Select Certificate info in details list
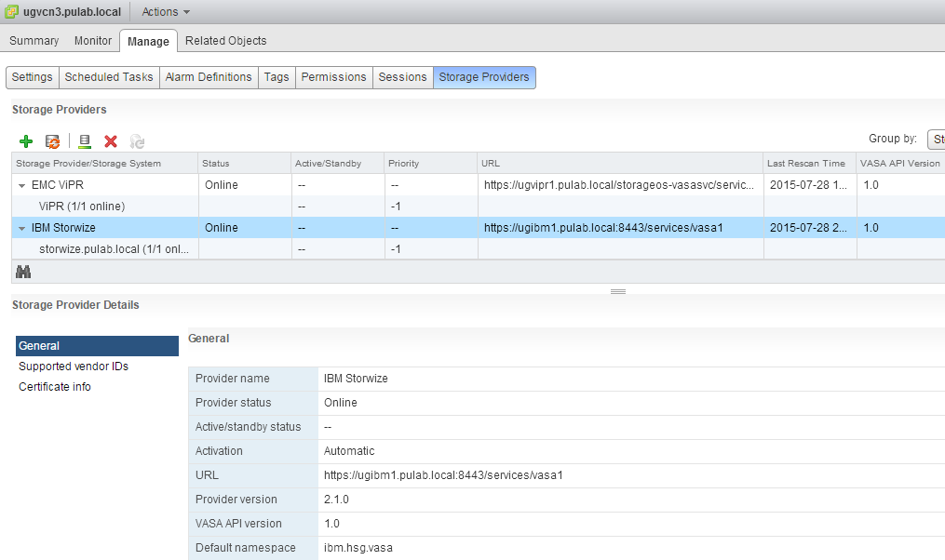945x560 pixels. pos(55,387)
